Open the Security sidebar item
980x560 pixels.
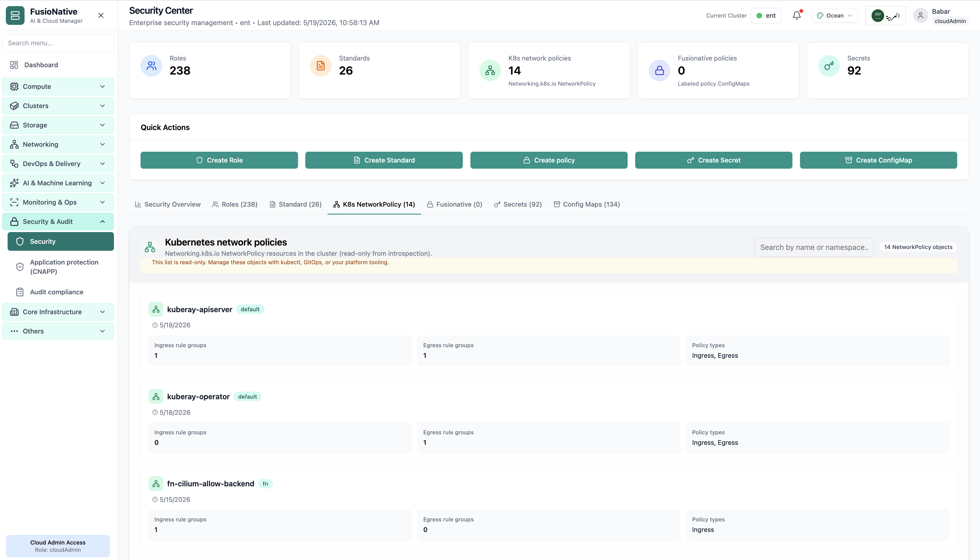(61, 241)
